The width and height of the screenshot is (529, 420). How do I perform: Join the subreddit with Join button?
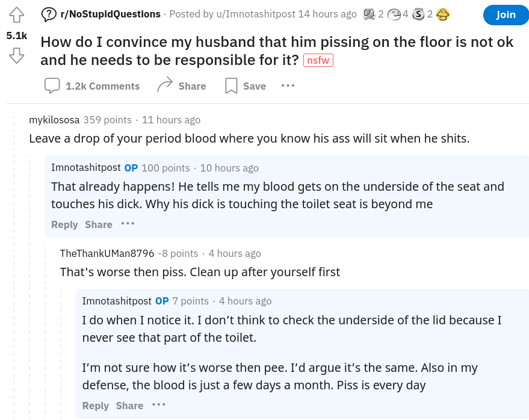506,15
